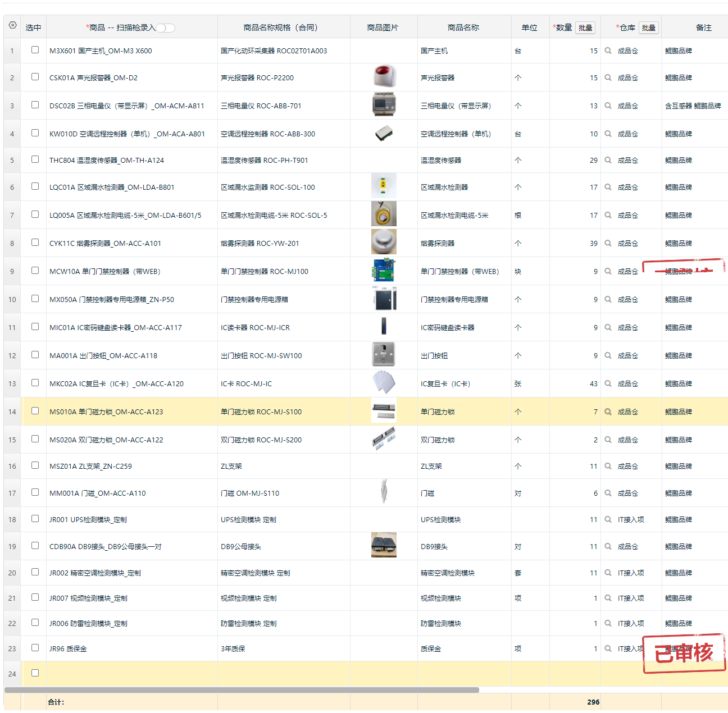Click warehouse search icon for 国产主机 row
The image size is (728, 713).
[x=608, y=51]
